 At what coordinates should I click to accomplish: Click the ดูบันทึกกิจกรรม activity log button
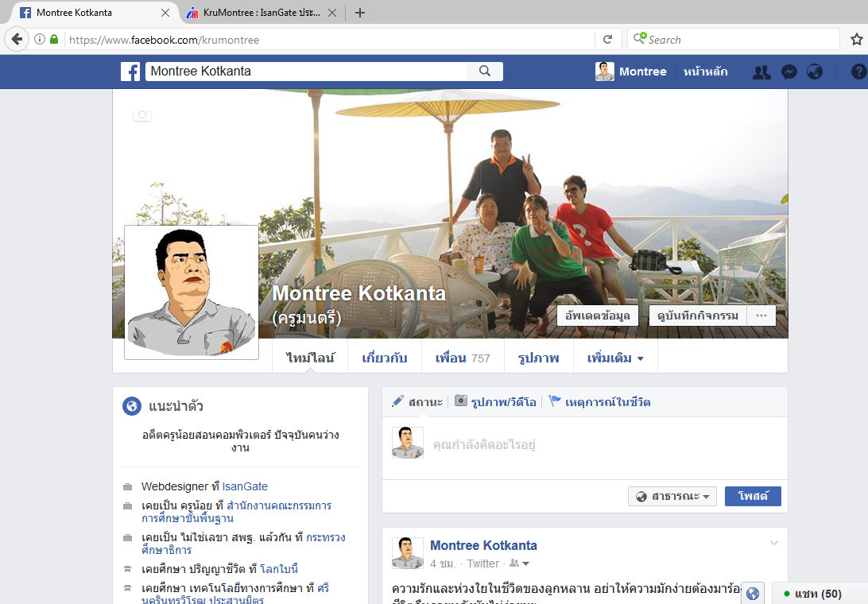pyautogui.click(x=698, y=316)
